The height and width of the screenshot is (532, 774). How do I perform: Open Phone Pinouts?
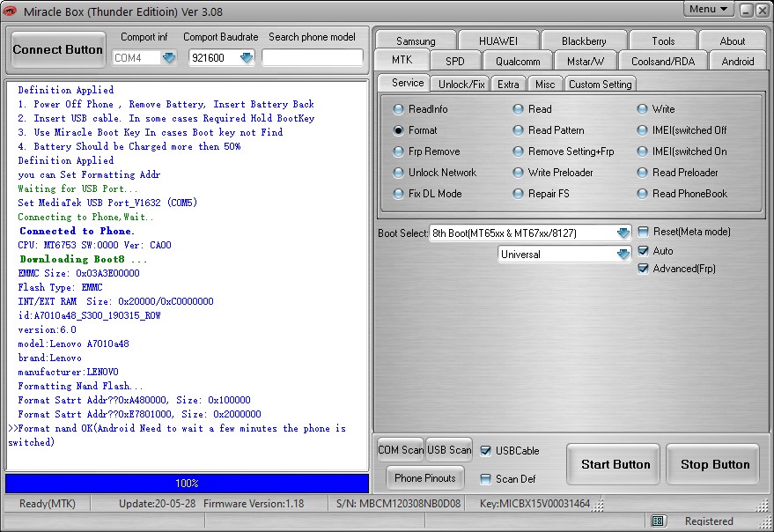click(425, 477)
